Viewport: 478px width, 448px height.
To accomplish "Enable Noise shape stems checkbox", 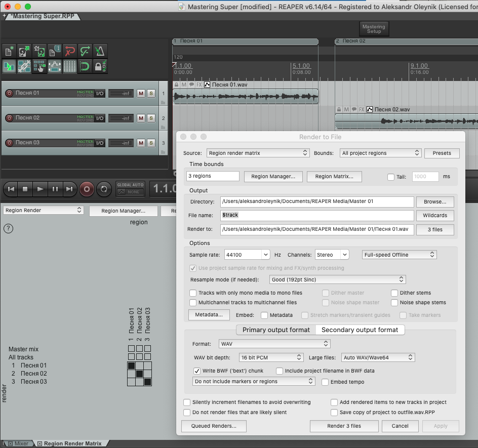I will coord(394,303).
